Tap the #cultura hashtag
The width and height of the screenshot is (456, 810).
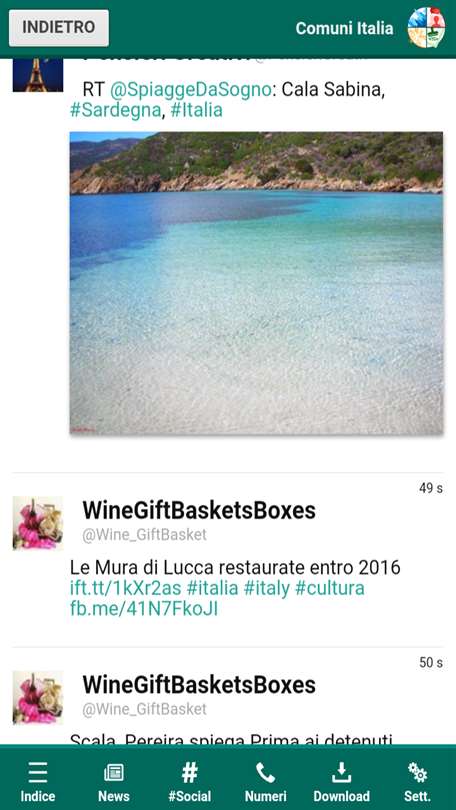point(329,588)
